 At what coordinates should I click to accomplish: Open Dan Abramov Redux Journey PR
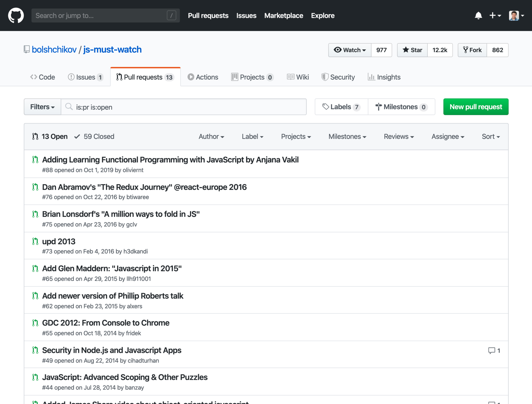(144, 187)
